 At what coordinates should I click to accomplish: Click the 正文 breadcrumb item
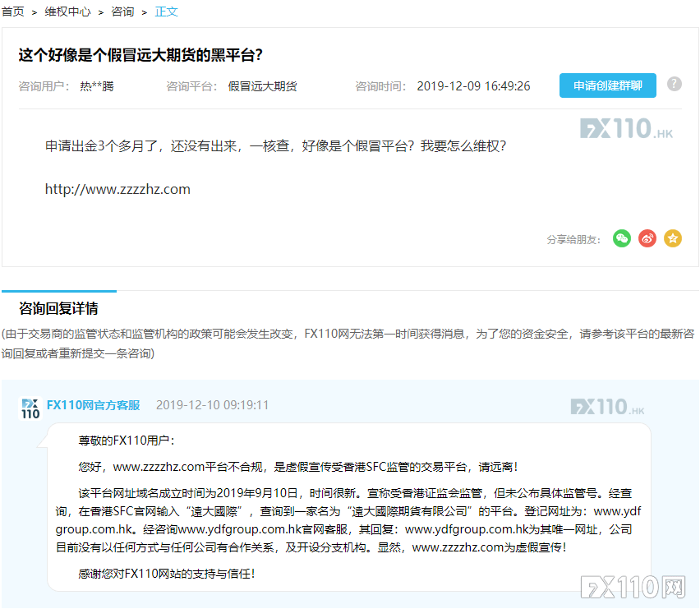pyautogui.click(x=167, y=12)
